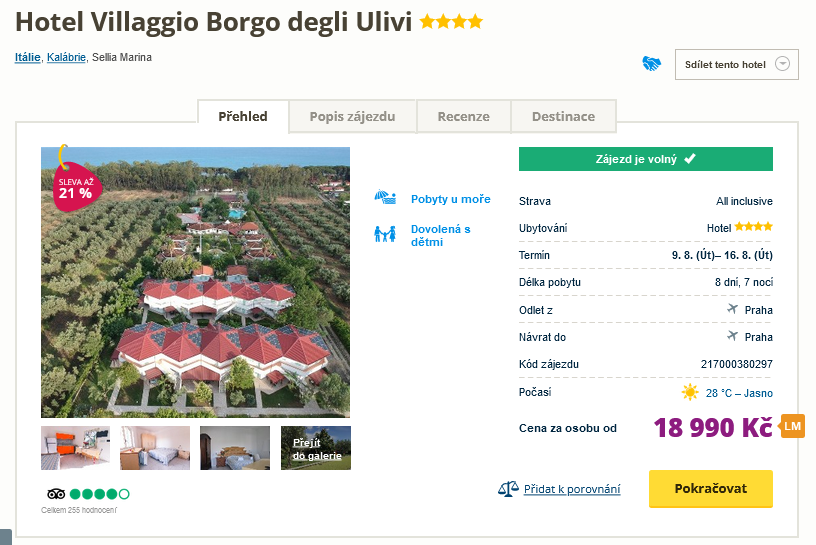
Task: Click the pink 21 % discount badge
Action: [x=74, y=187]
